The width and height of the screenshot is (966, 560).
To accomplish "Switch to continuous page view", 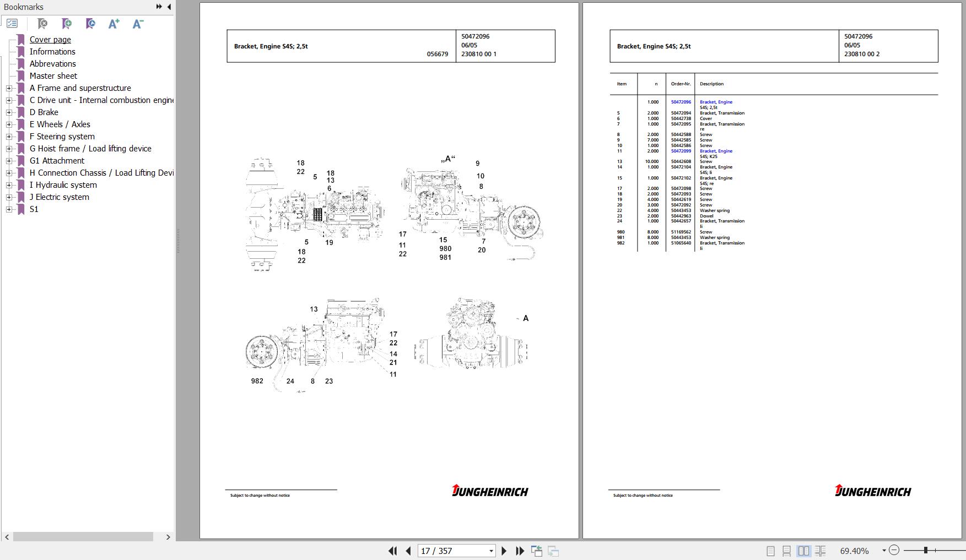I will click(786, 551).
